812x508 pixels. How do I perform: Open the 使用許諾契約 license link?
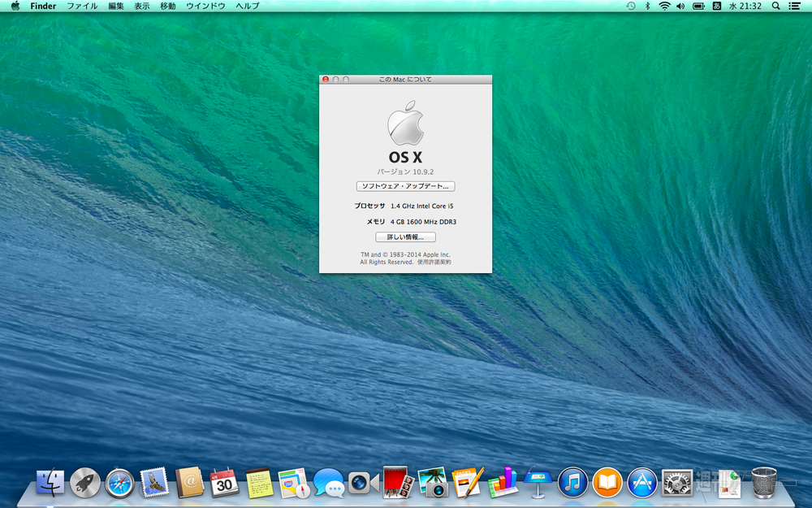[434, 263]
